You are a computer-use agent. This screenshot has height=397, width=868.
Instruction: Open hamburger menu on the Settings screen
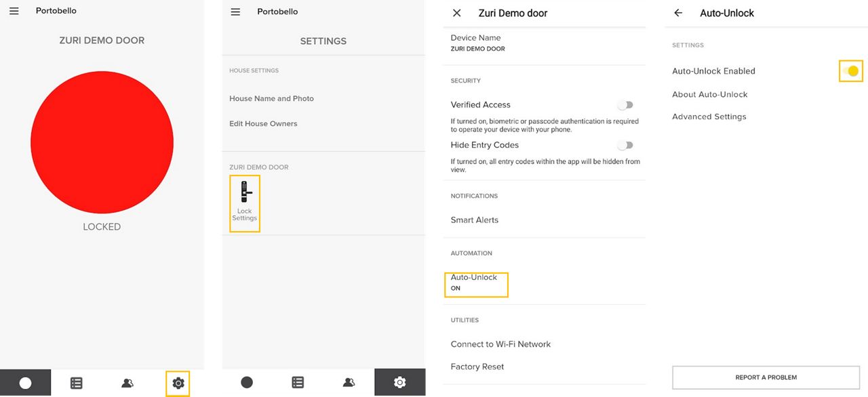(x=235, y=12)
